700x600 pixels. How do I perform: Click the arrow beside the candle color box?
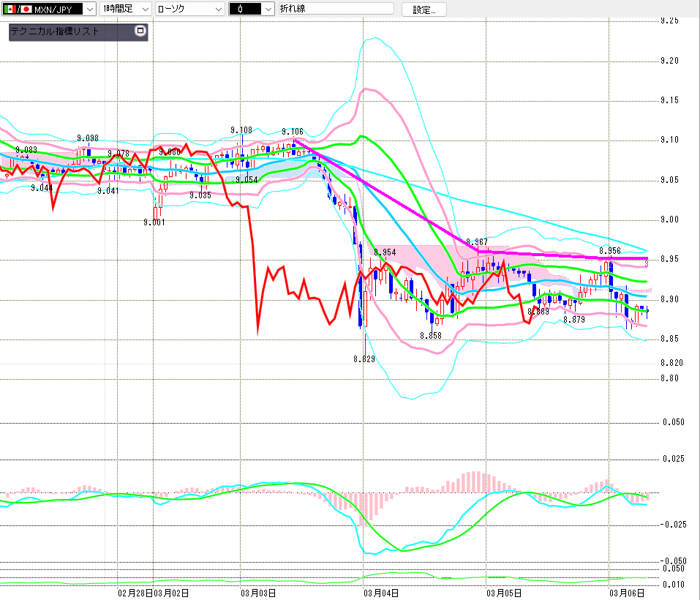[x=268, y=10]
